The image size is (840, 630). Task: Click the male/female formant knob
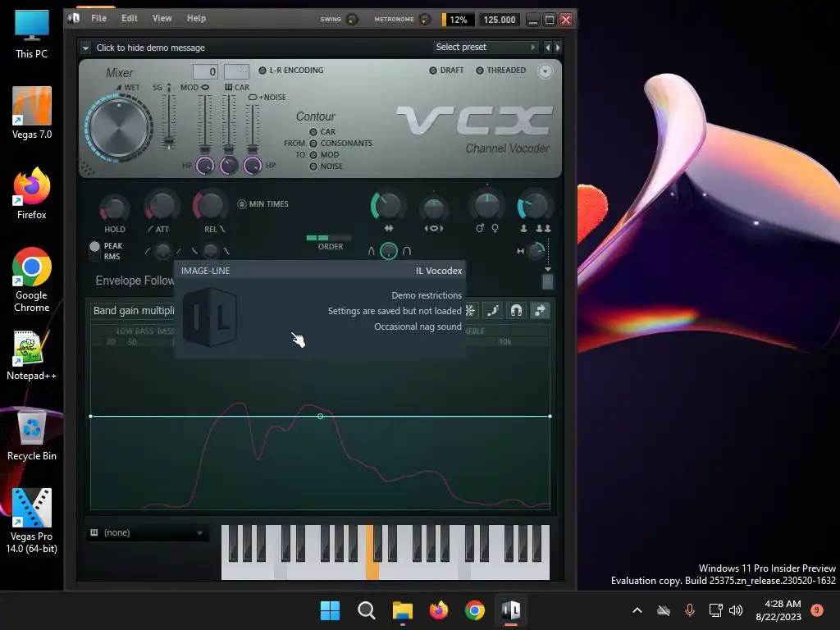(487, 206)
